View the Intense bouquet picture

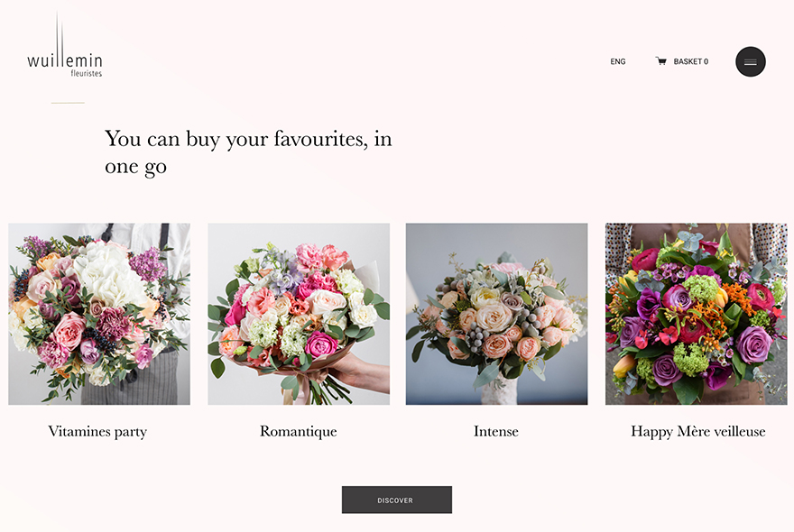pos(496,314)
